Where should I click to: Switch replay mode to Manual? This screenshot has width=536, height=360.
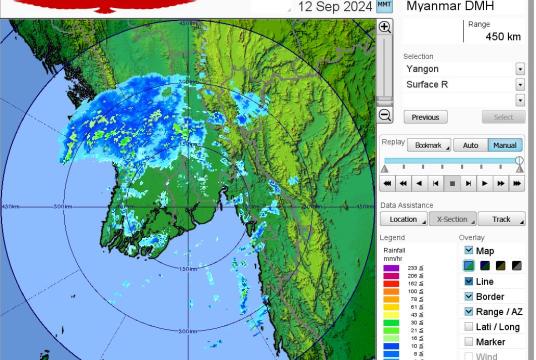point(505,145)
